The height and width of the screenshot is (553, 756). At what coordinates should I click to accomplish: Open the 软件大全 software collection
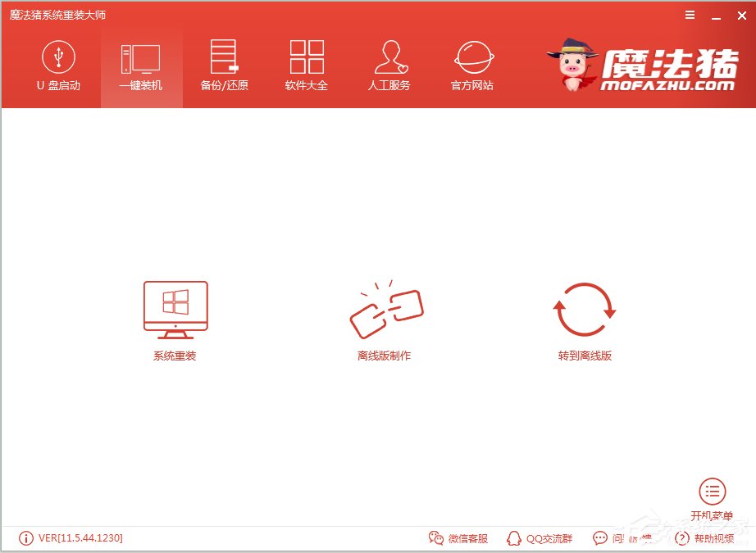click(307, 67)
